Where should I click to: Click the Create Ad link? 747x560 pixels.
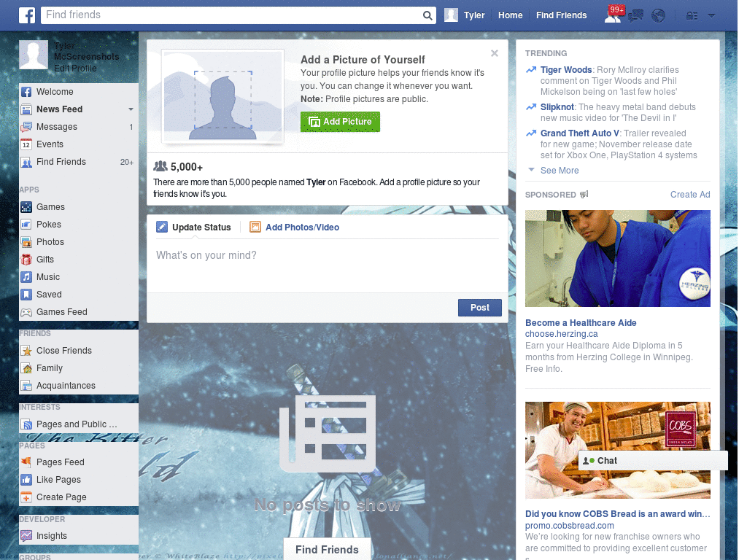690,194
